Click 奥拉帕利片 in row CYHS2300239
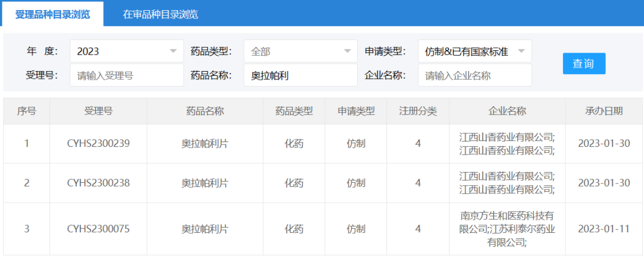The image size is (644, 258). pyautogui.click(x=205, y=143)
